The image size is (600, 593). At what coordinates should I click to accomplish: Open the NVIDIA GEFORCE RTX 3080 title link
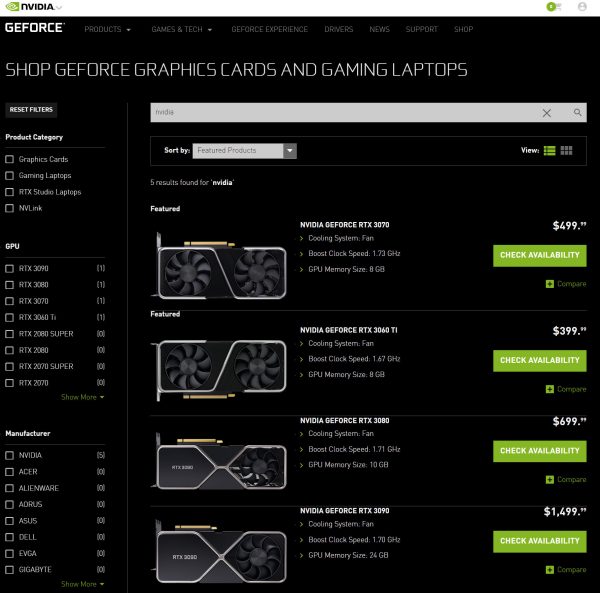click(344, 420)
